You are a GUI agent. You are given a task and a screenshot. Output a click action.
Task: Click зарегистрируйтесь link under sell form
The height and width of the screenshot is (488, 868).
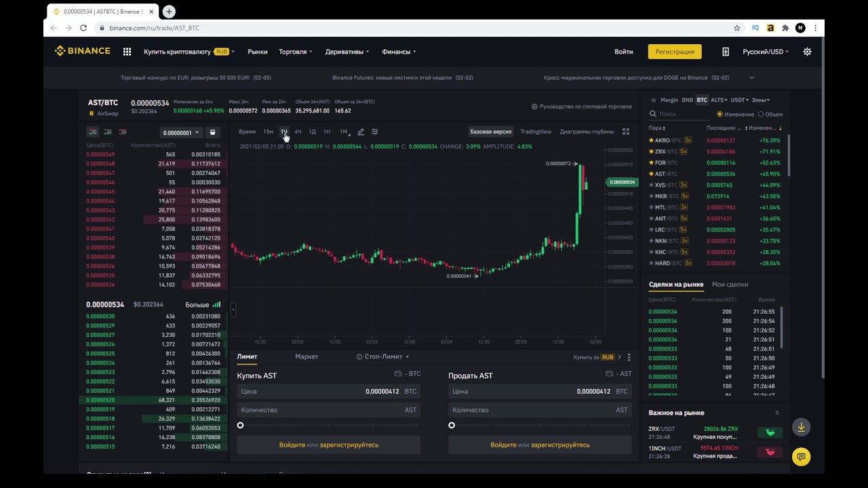[560, 445]
